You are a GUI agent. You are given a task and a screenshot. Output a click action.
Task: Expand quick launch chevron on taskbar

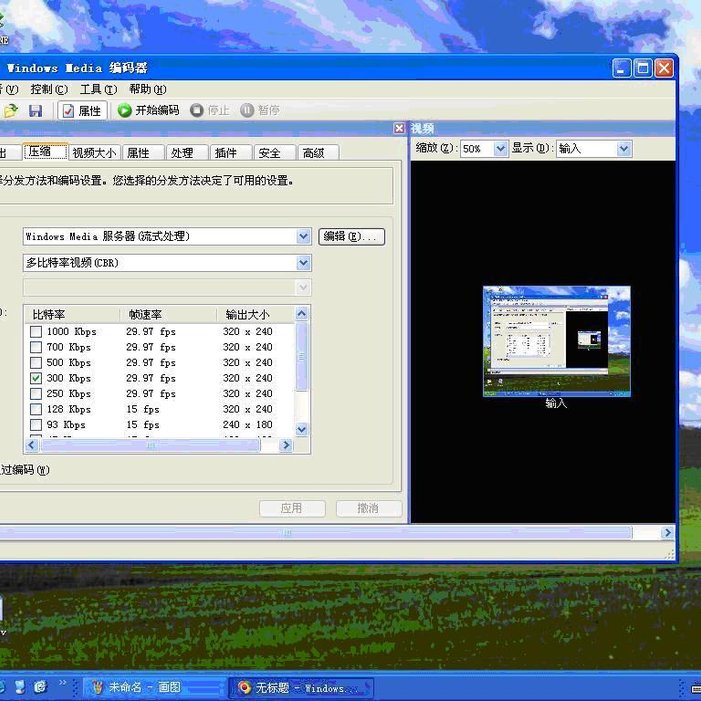coord(63,682)
